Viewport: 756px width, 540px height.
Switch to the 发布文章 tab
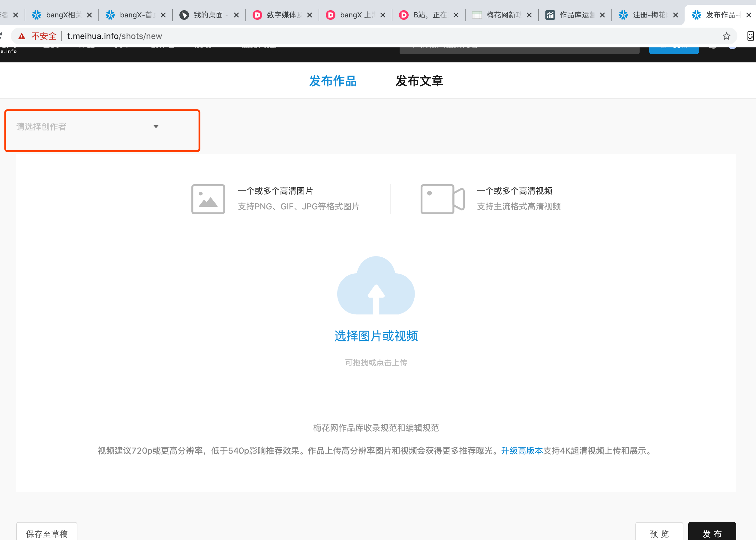pyautogui.click(x=419, y=81)
